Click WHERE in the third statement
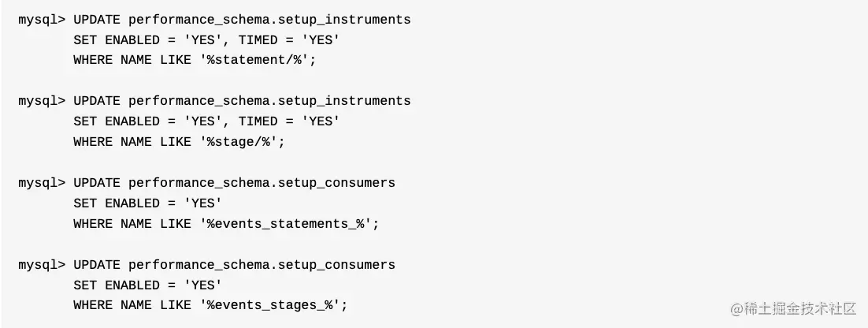Image resolution: width=868 pixels, height=328 pixels. pyautogui.click(x=93, y=224)
